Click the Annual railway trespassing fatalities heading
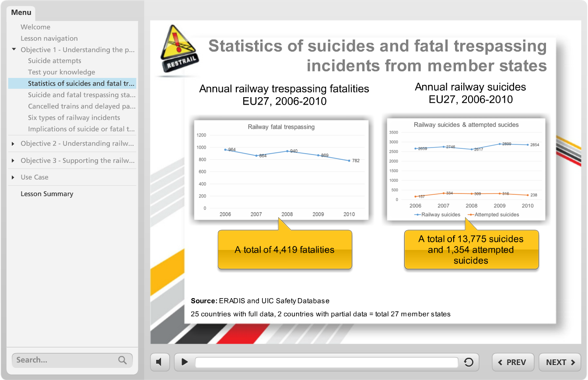The image size is (588, 380). [x=284, y=95]
